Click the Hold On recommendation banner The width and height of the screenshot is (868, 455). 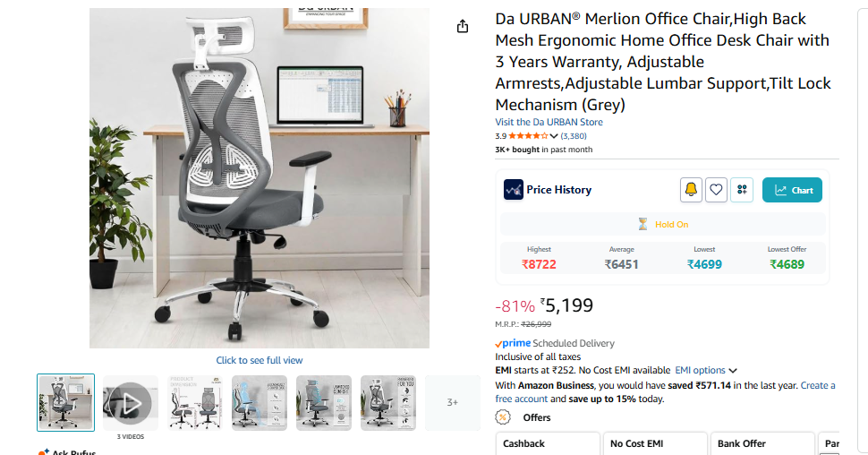tap(662, 225)
